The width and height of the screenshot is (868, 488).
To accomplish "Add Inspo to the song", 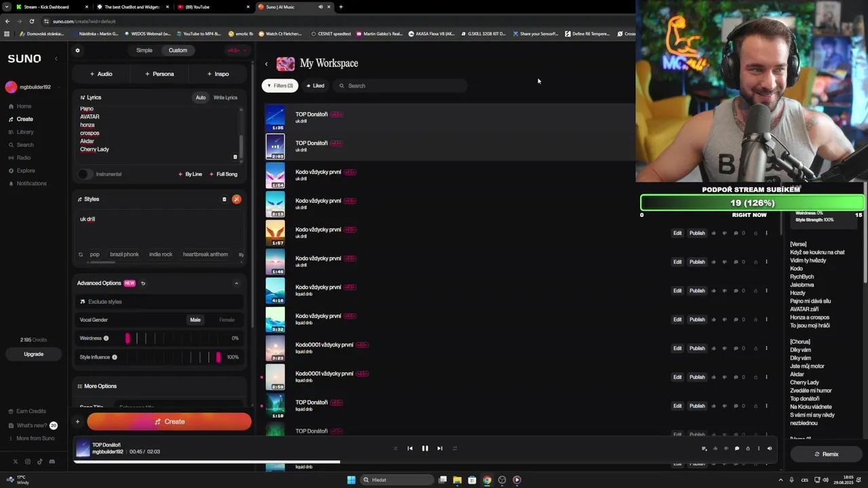I will [x=218, y=74].
